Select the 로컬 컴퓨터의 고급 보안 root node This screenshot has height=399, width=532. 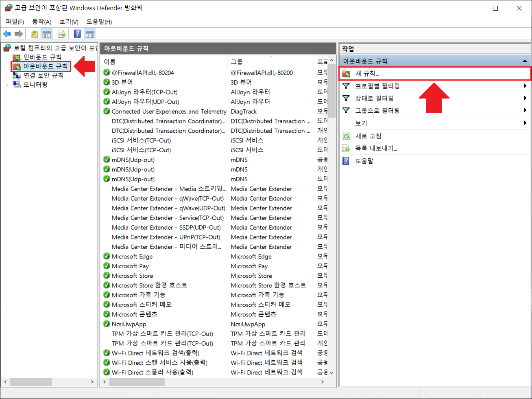point(55,48)
